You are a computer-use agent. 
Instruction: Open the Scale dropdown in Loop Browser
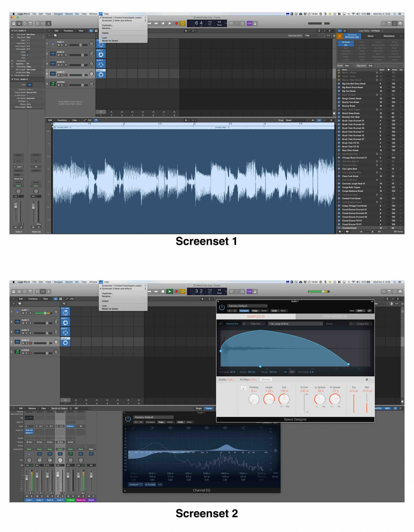pyautogui.click(x=350, y=66)
